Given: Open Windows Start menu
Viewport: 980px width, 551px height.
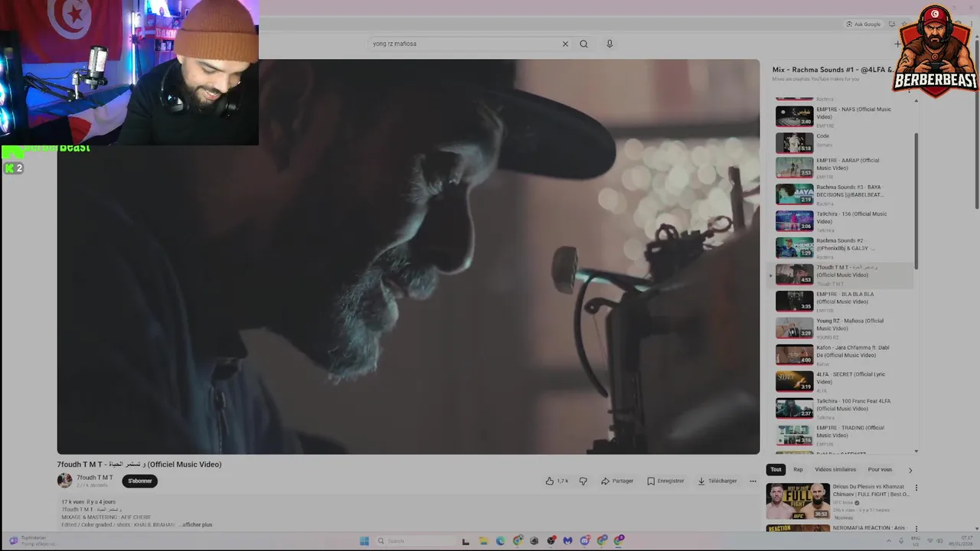Looking at the screenshot, I should (364, 541).
